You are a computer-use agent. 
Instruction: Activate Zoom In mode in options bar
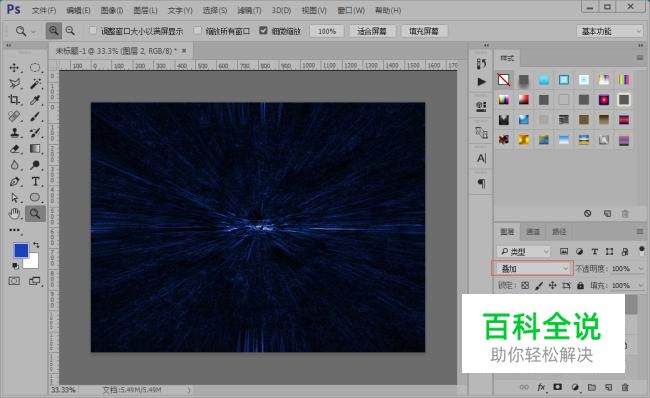point(53,31)
